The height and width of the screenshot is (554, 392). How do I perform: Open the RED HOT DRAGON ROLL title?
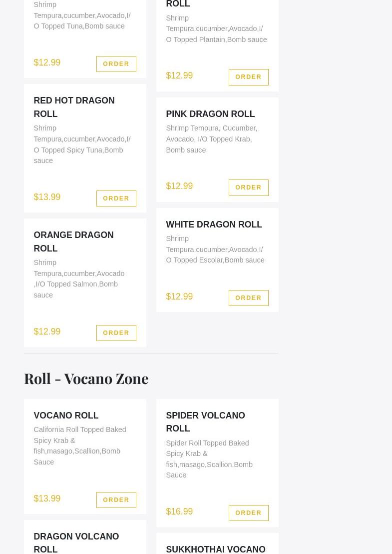point(74,107)
